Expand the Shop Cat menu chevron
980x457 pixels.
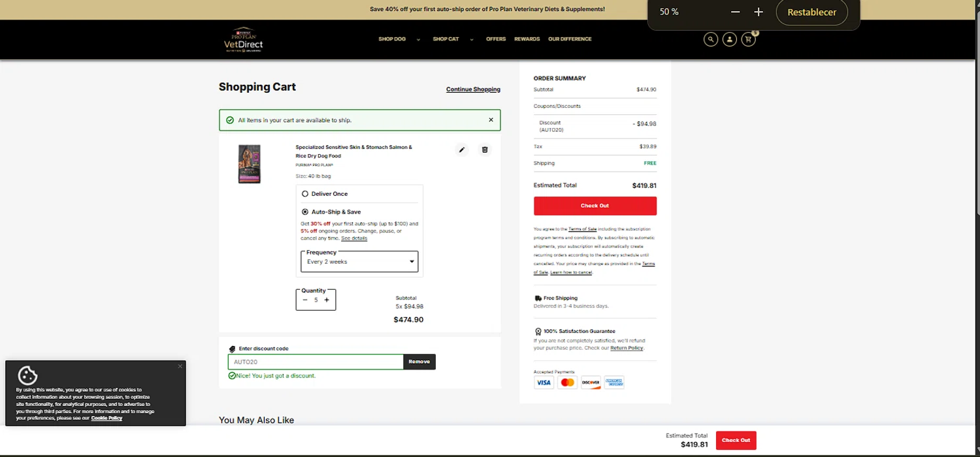click(472, 40)
